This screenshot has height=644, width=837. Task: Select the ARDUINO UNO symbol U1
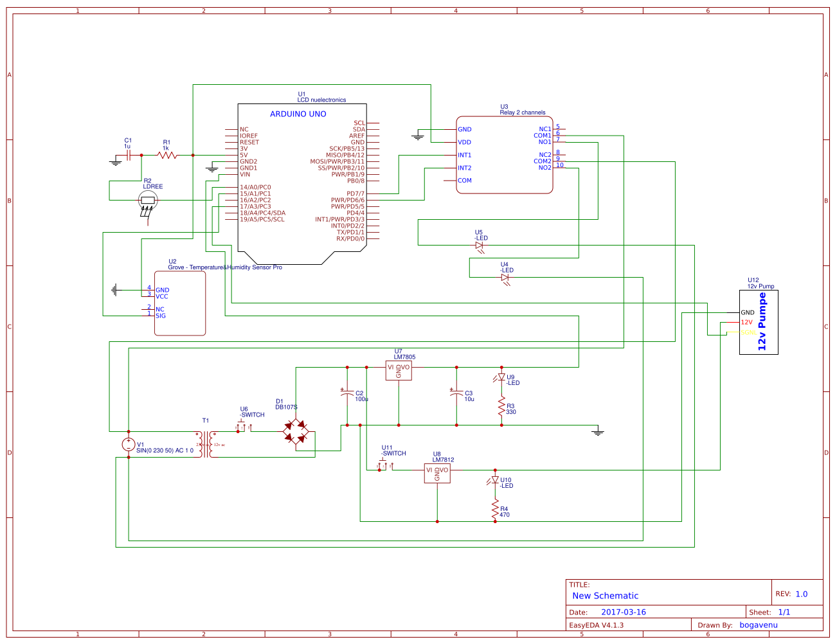[x=301, y=174]
